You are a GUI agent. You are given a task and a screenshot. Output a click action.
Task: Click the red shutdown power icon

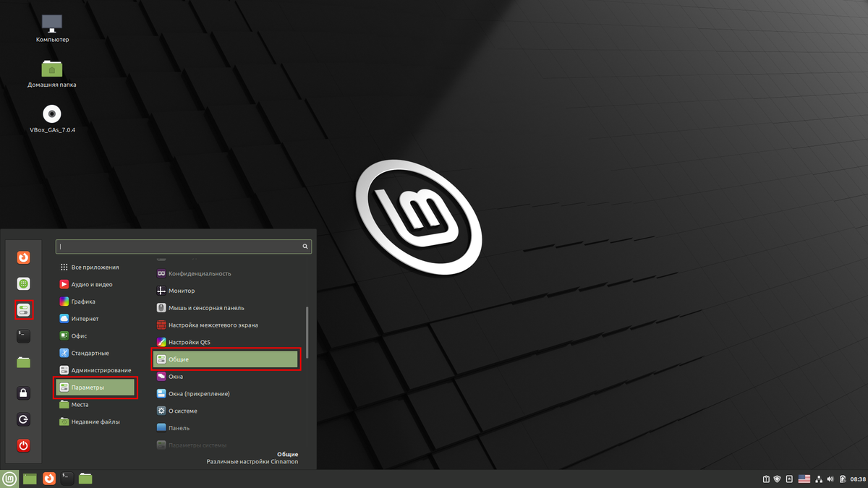tap(24, 445)
